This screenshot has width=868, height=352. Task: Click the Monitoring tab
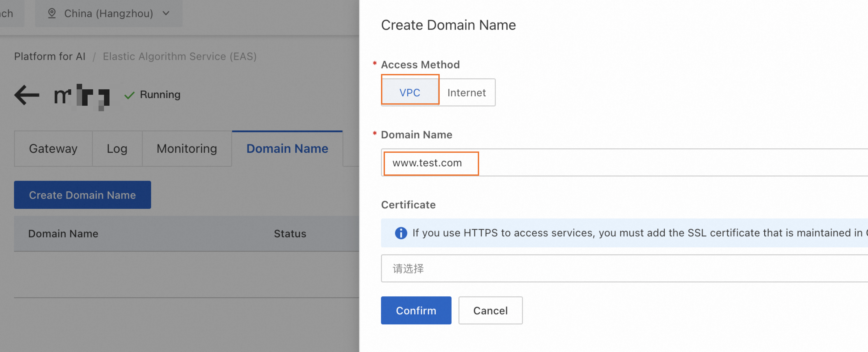186,148
